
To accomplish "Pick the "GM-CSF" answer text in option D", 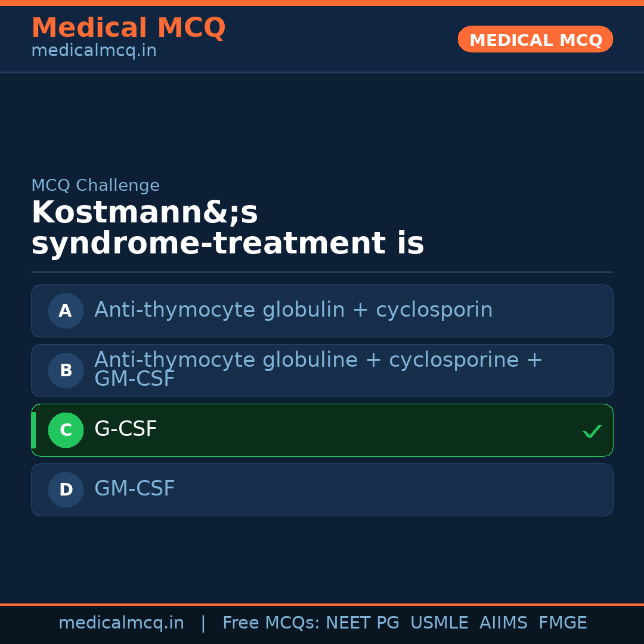I will [x=135, y=489].
